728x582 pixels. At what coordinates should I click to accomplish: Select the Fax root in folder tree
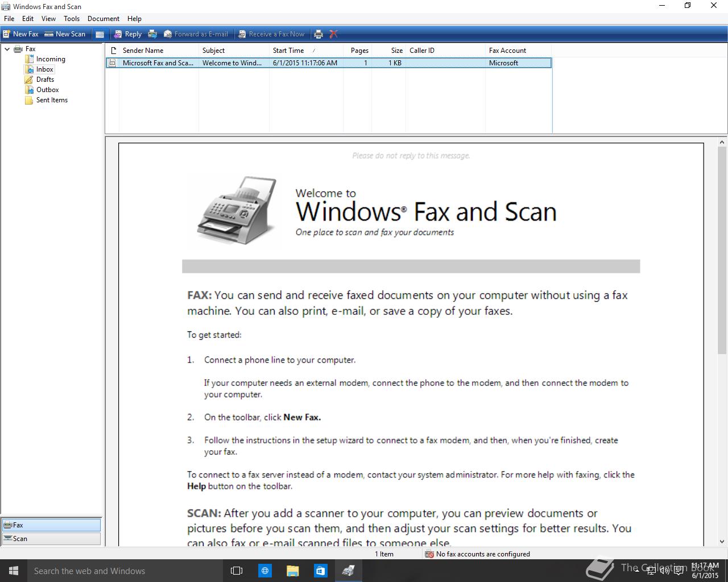pyautogui.click(x=30, y=49)
